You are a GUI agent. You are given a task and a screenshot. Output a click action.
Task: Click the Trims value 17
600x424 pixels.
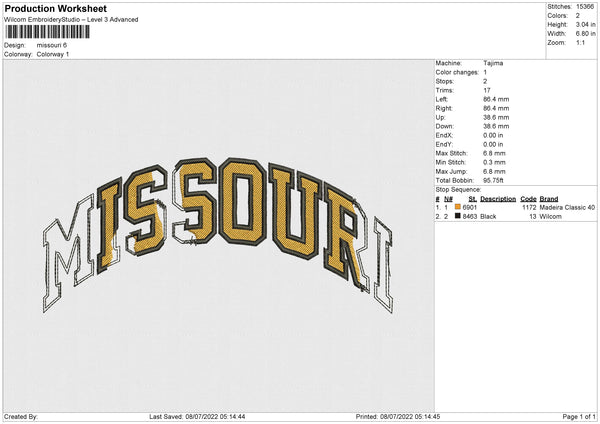pyautogui.click(x=487, y=90)
